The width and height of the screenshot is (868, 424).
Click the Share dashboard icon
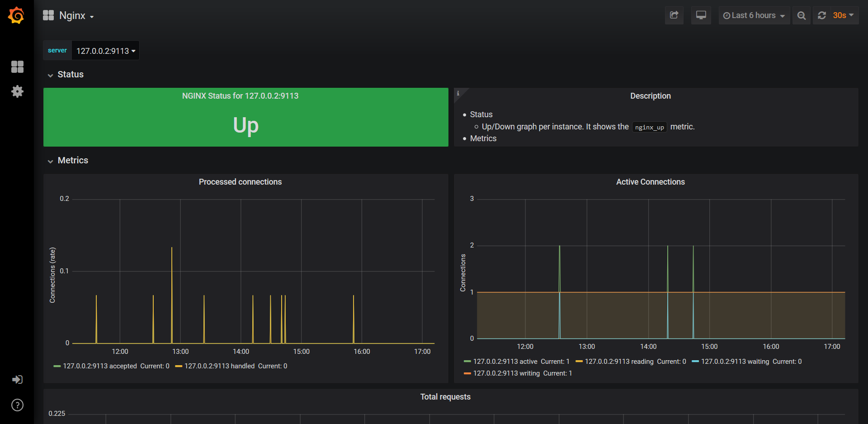coord(674,15)
